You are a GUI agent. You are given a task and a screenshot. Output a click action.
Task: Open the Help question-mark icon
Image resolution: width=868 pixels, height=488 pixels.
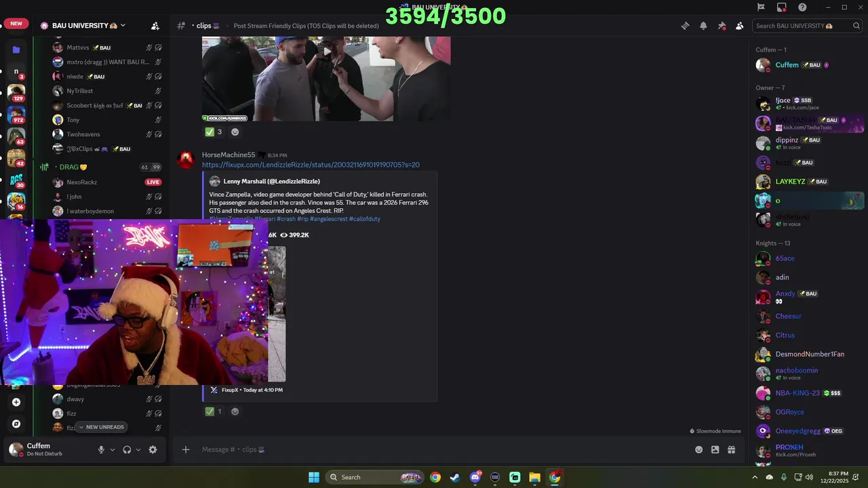pos(802,7)
